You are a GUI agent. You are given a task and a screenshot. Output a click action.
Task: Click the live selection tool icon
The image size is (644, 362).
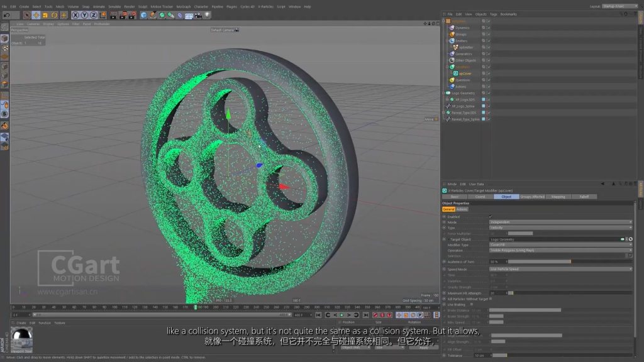point(26,15)
